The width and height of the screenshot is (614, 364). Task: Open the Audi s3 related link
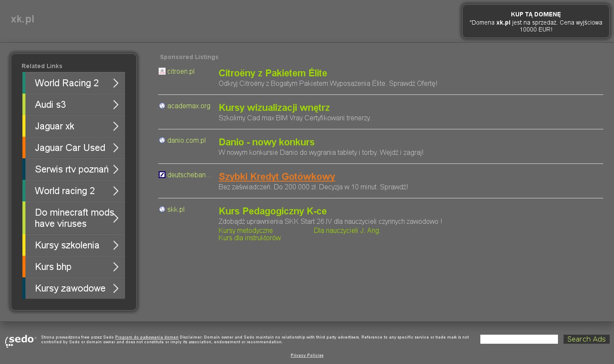click(74, 105)
